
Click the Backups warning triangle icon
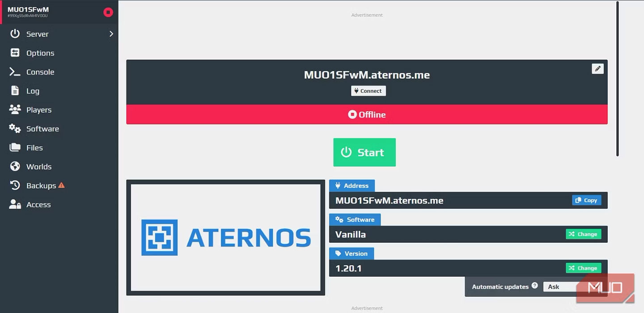click(62, 185)
